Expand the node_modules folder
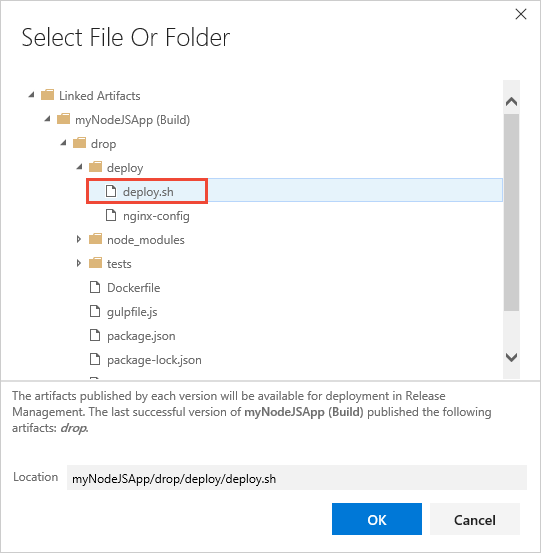Viewport: 541px width, 553px height. click(79, 239)
